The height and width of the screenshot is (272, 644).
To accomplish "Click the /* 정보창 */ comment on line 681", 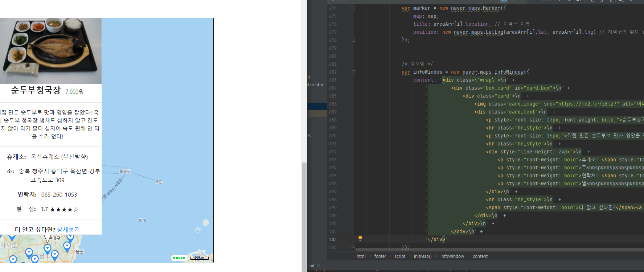I will click(x=417, y=64).
